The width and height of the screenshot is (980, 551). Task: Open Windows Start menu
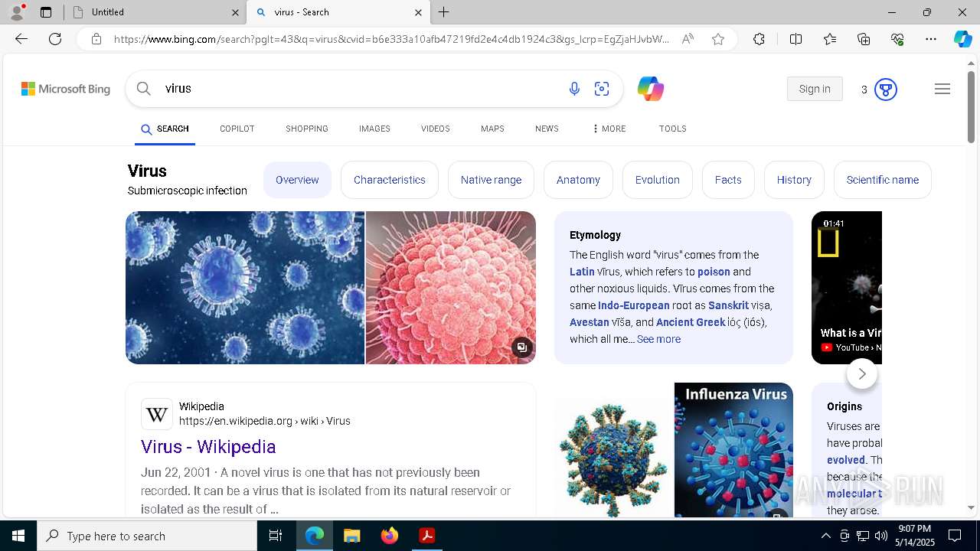click(x=18, y=536)
